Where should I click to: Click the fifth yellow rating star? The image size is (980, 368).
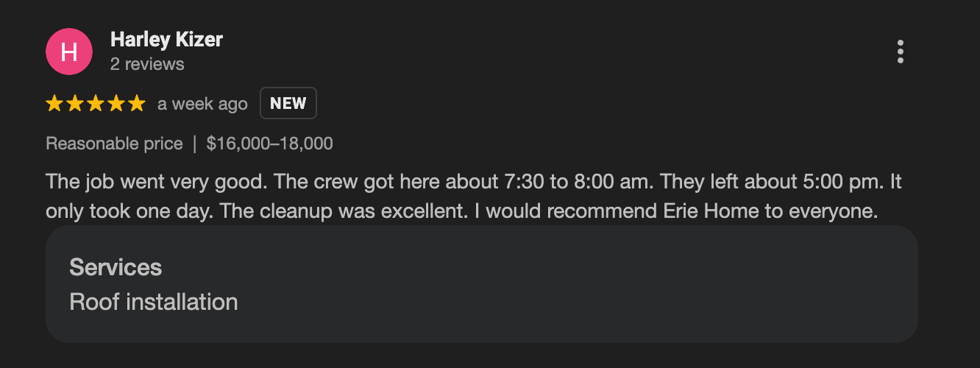coord(137,104)
